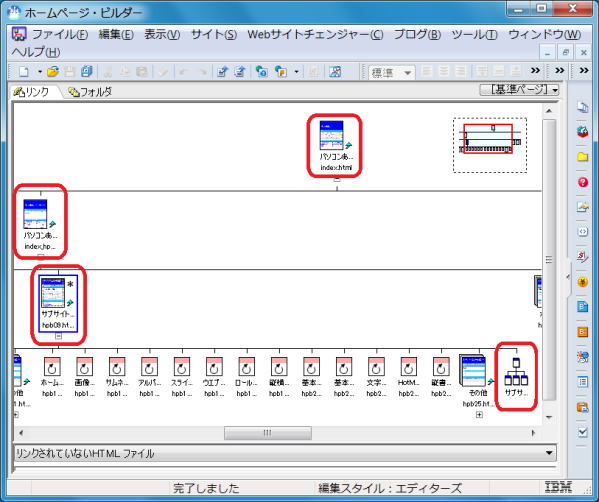Click the site overview minimap
This screenshot has width=599, height=502.
pos(490,145)
